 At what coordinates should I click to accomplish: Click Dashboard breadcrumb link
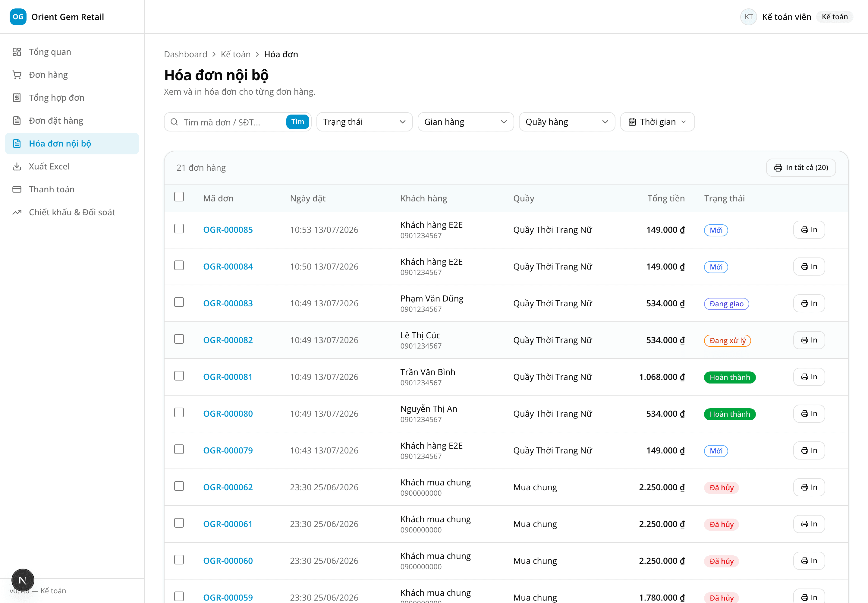tap(185, 54)
